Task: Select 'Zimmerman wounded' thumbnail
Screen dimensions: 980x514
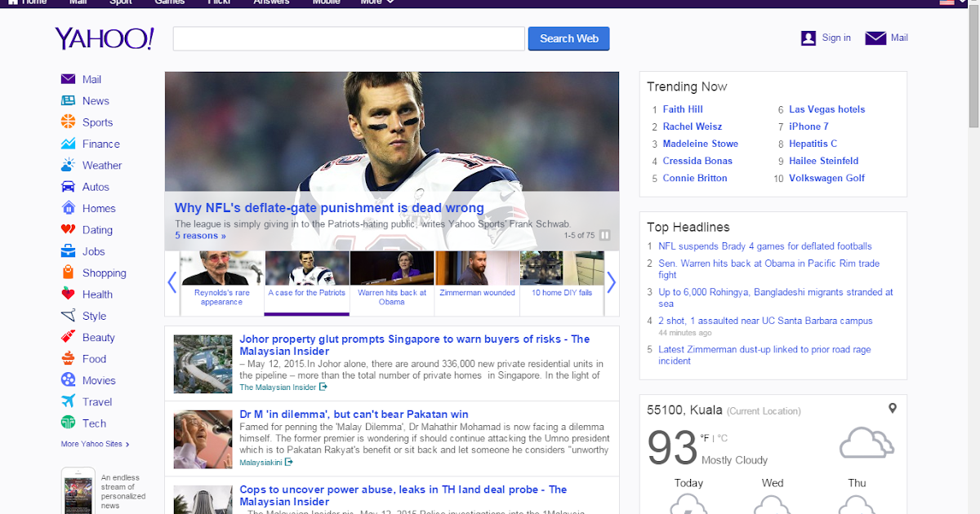Action: click(477, 283)
